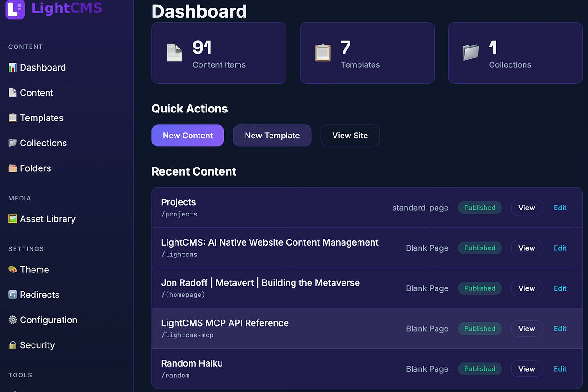Click the Folders icon in sidebar

point(13,168)
